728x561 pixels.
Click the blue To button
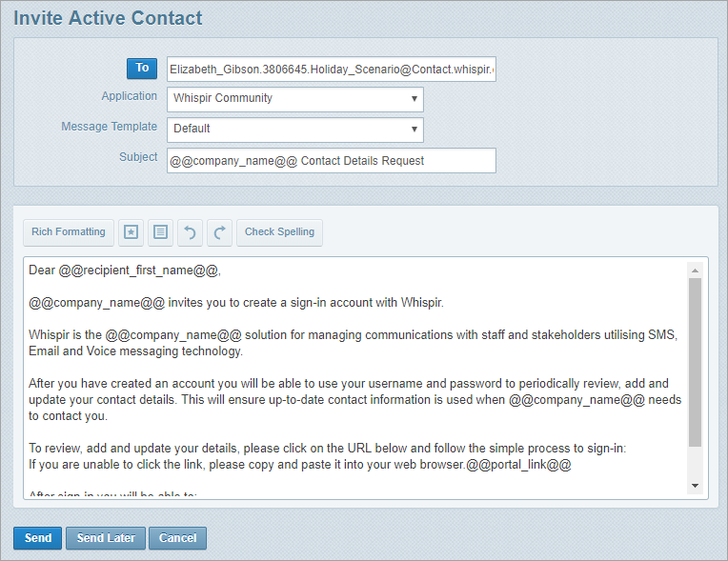(142, 69)
